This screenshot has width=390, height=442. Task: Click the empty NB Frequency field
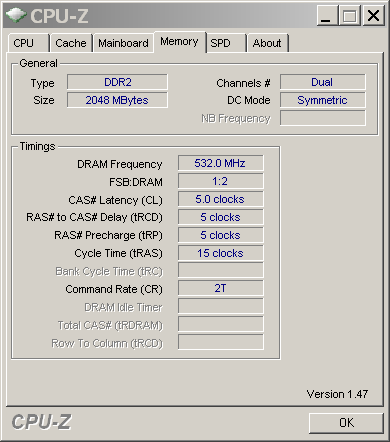(x=323, y=118)
